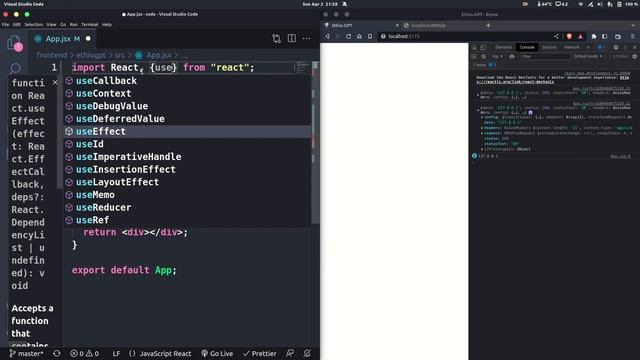Choose useReducer from suggestions
The height and width of the screenshot is (360, 640).
[187, 207]
